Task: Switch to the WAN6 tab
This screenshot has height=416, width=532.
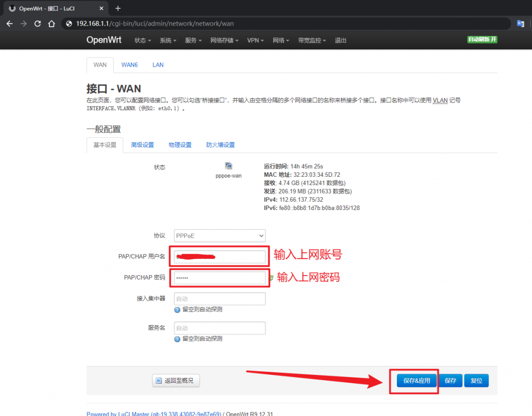Action: click(129, 65)
